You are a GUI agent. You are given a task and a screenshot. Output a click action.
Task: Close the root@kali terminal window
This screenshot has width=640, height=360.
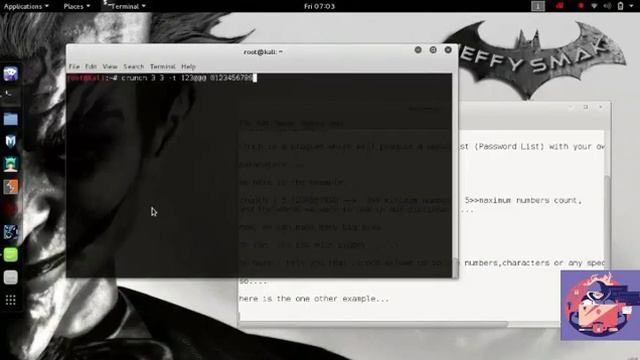coord(448,50)
